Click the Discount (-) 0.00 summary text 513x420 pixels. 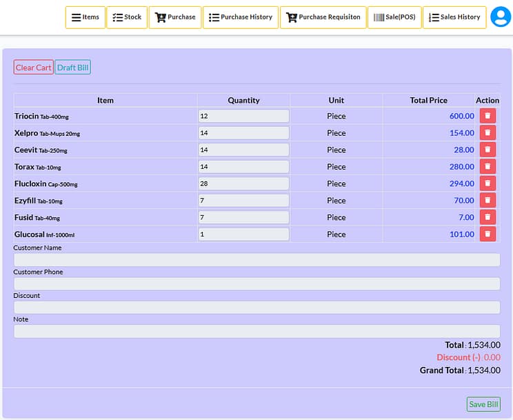[x=468, y=357]
